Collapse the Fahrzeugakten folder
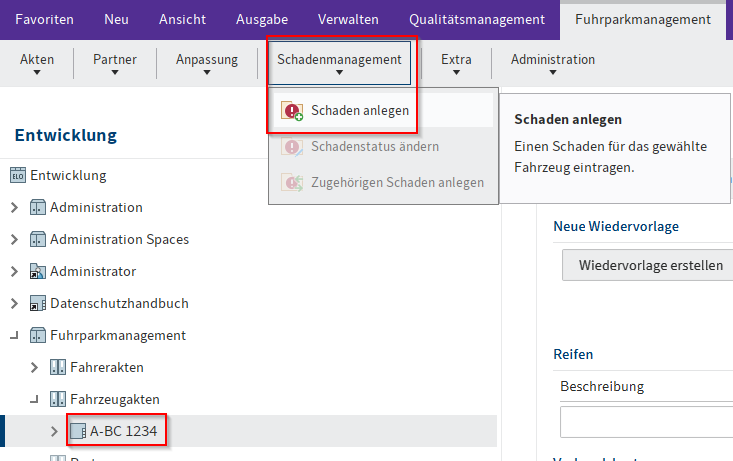This screenshot has height=461, width=733. pyautogui.click(x=34, y=399)
